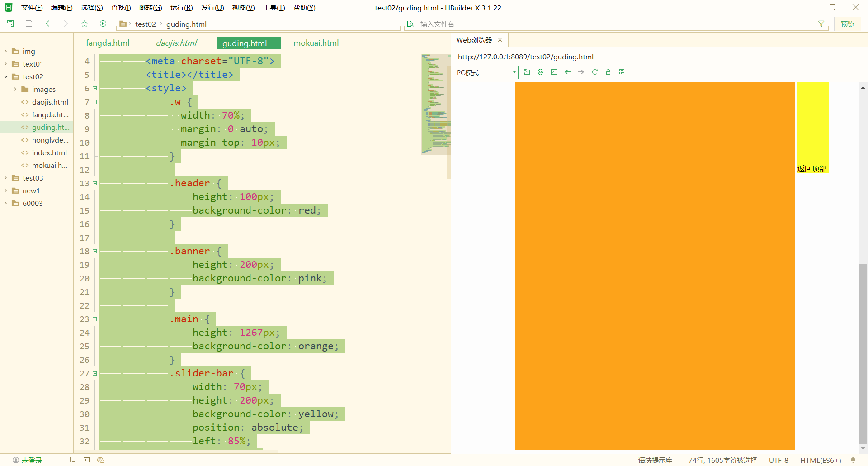
Task: Open the filter funnel icon near 预览
Action: 821,24
